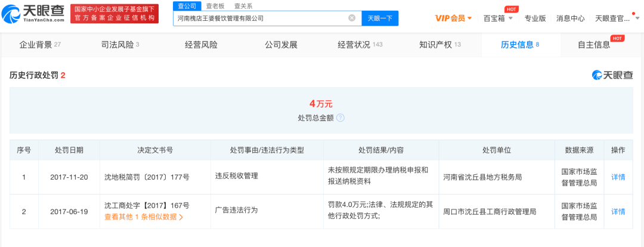Expand the 百宝箱 dropdown
The width and height of the screenshot is (644, 247).
[x=497, y=18]
